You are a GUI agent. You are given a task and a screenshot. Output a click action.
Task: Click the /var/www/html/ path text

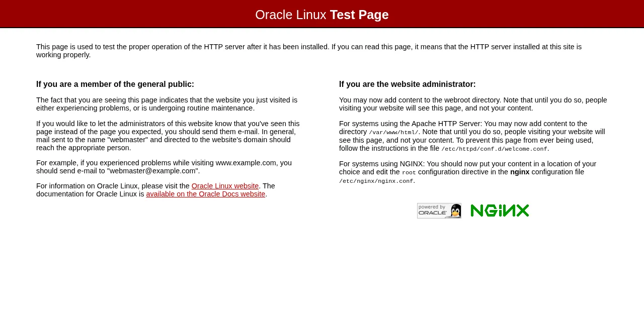pyautogui.click(x=393, y=132)
